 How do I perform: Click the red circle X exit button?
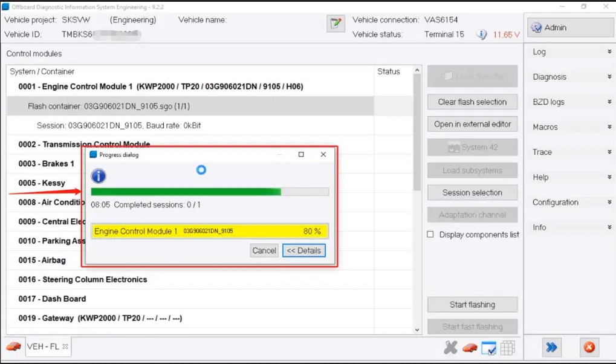[589, 347]
